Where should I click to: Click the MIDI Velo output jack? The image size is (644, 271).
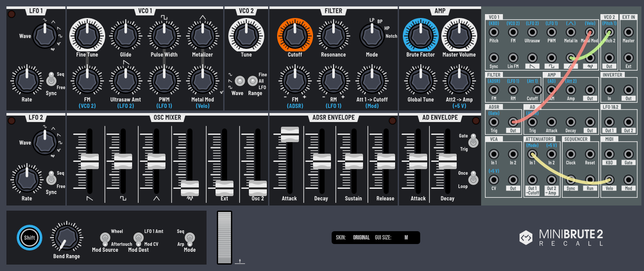pos(609,180)
